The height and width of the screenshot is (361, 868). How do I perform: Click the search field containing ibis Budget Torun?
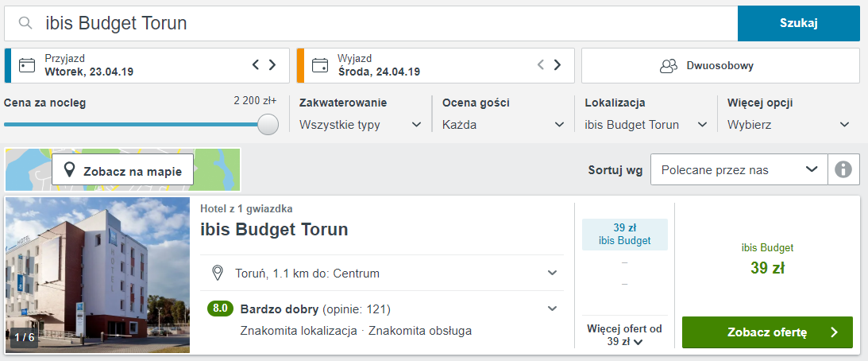371,23
